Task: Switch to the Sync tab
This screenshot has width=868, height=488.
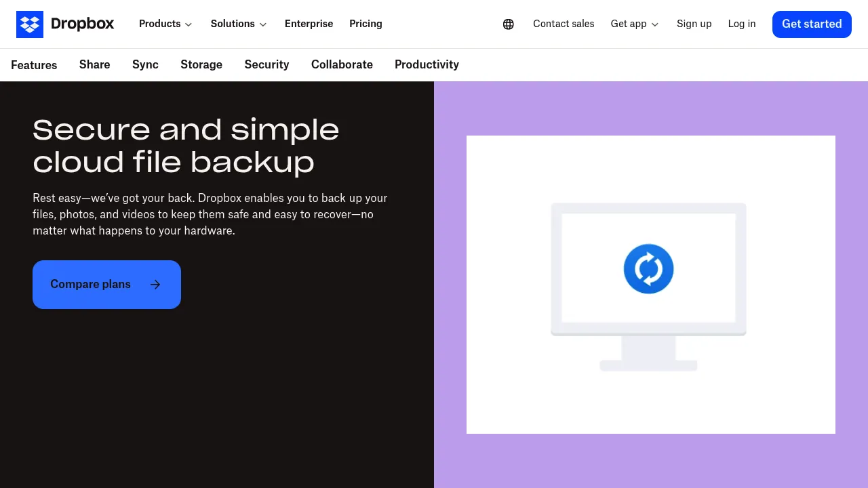Action: pos(145,64)
